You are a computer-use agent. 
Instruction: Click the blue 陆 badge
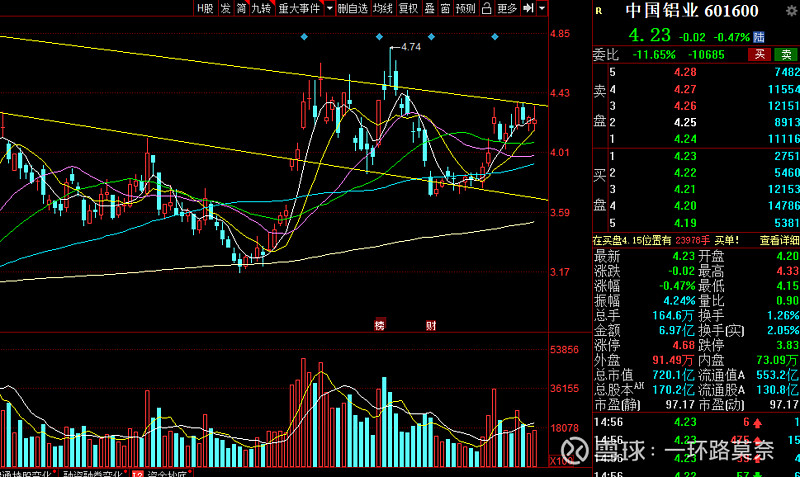759,37
